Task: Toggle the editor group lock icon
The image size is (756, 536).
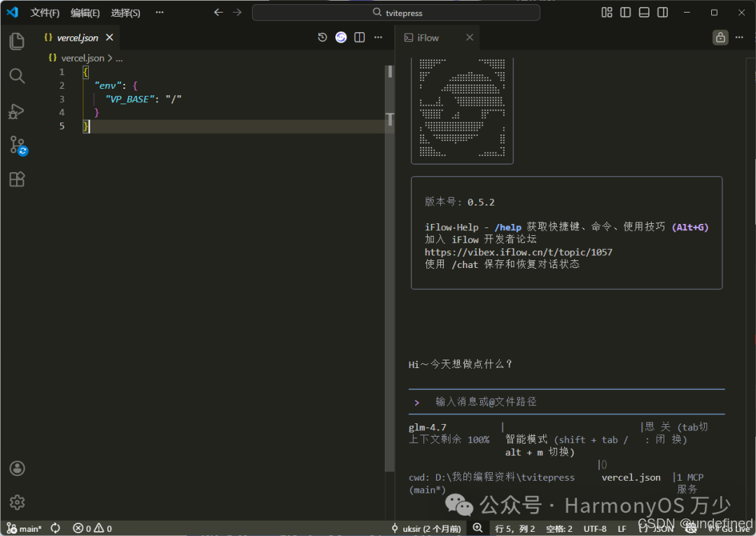Action: (x=720, y=38)
